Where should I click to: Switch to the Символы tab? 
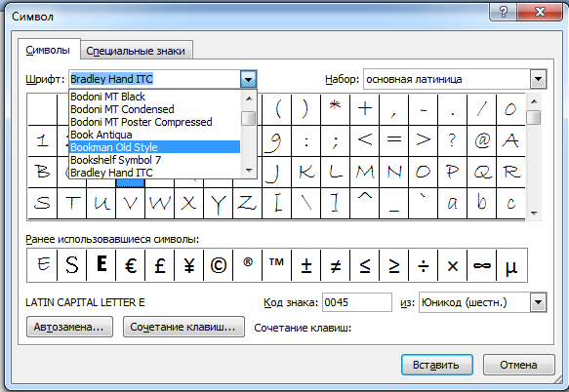(48, 50)
